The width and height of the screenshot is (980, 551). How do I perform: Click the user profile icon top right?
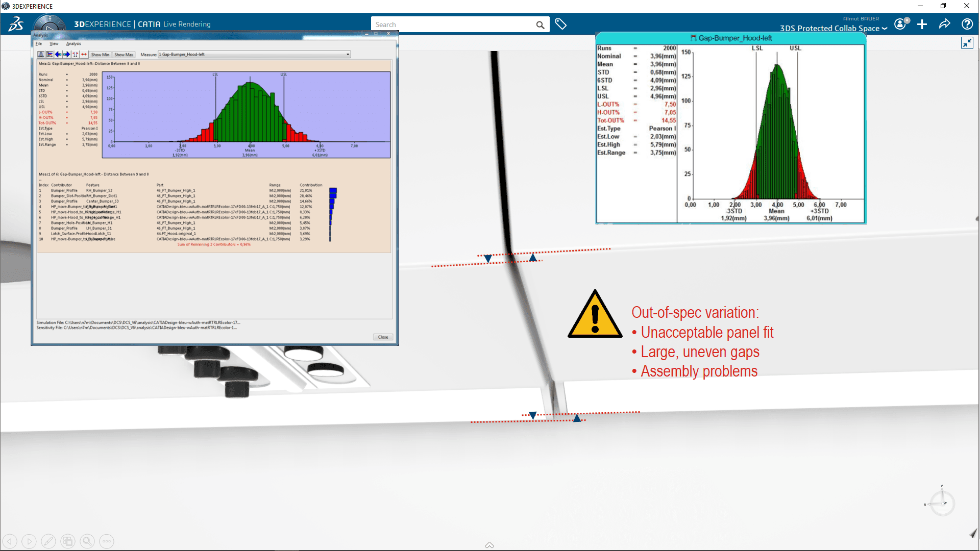click(x=900, y=23)
